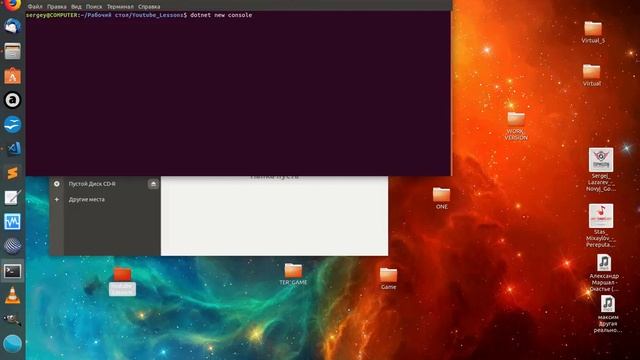Screen dimensions: 640x360
Task: Open Firefox from the dock
Action: pyautogui.click(x=12, y=5)
